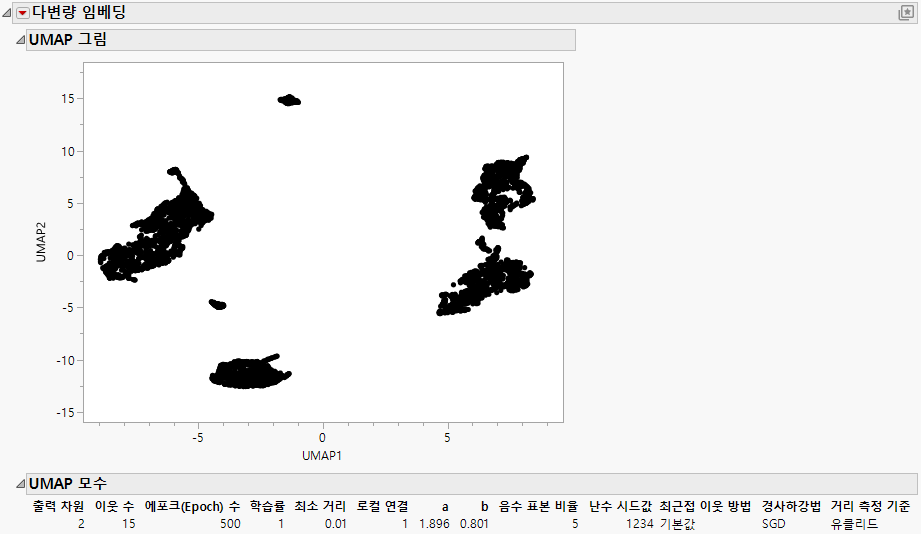Click the 이웃 수 column header

tap(115, 506)
